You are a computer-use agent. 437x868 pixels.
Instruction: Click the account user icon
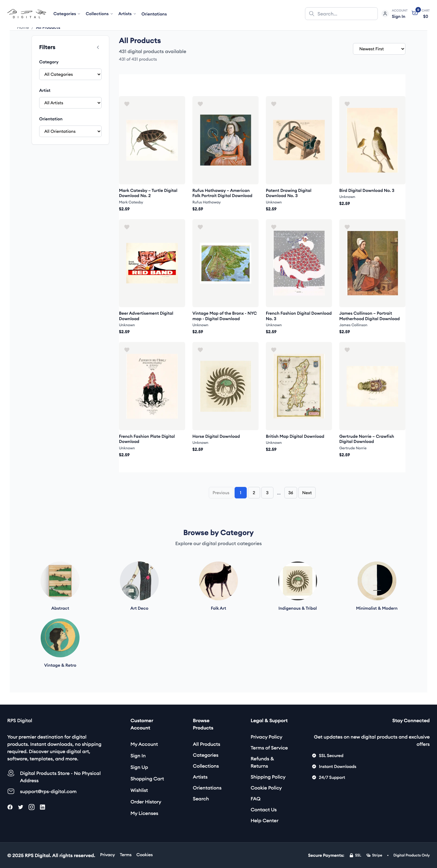pyautogui.click(x=385, y=14)
